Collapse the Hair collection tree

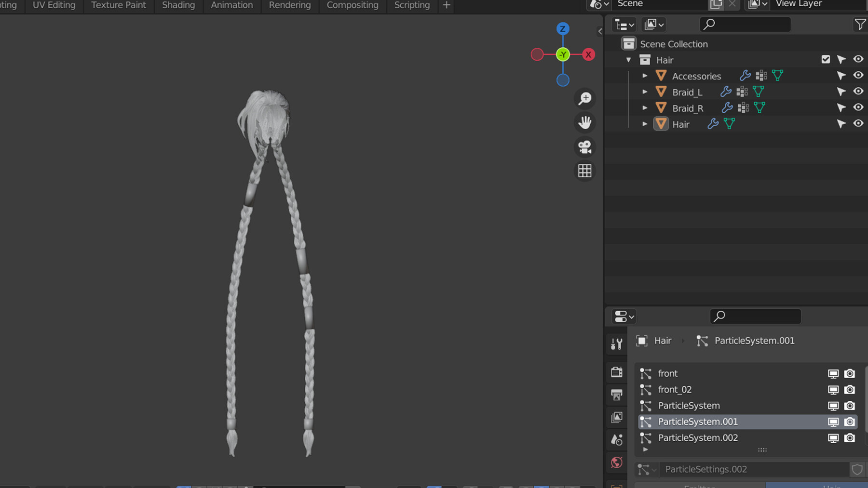(628, 60)
